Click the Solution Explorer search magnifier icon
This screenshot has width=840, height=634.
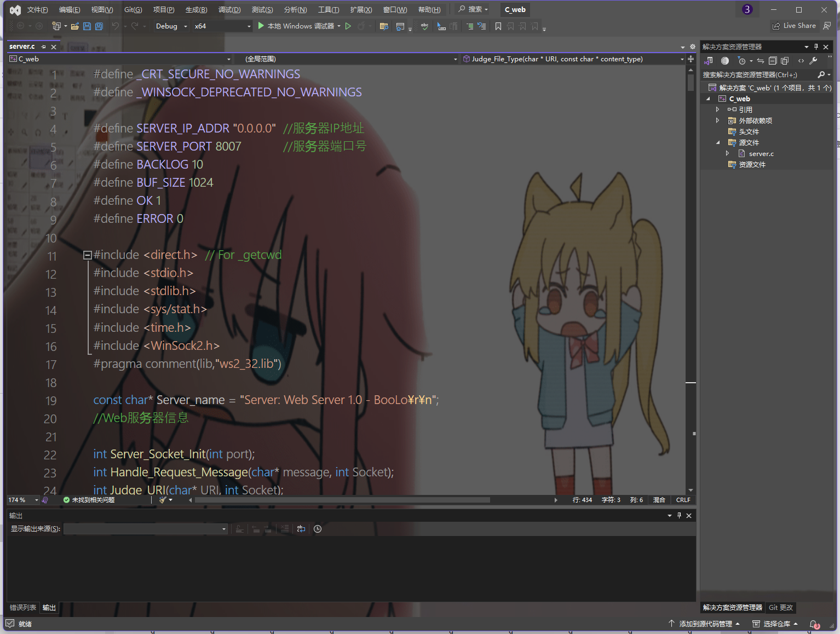click(x=821, y=74)
